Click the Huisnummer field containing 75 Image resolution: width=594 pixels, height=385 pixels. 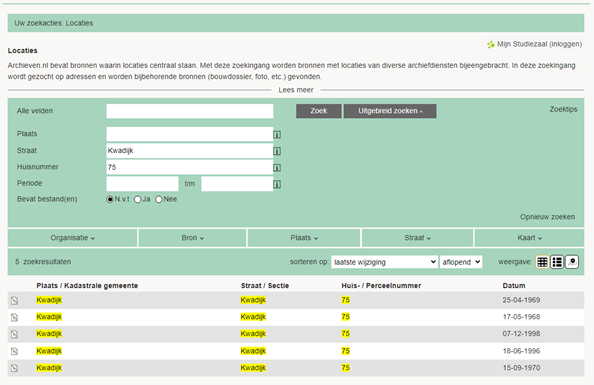(x=190, y=167)
